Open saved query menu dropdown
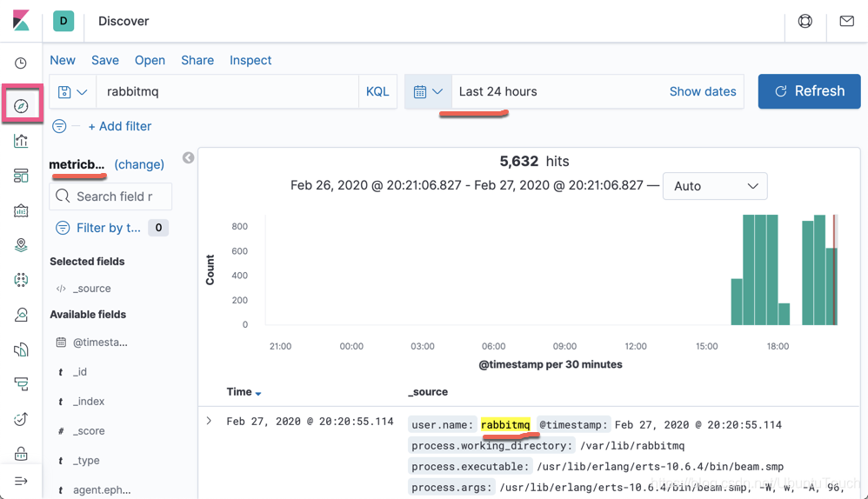Image resolution: width=868 pixels, height=499 pixels. [73, 92]
